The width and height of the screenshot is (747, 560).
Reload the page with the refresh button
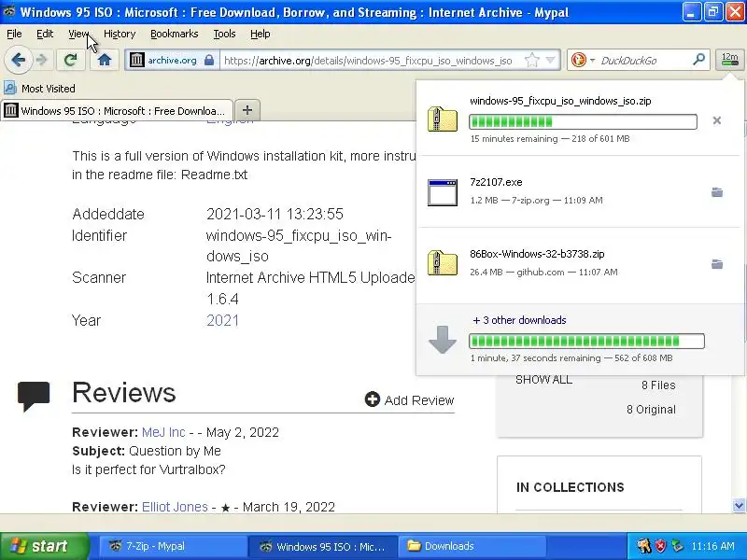coord(71,60)
